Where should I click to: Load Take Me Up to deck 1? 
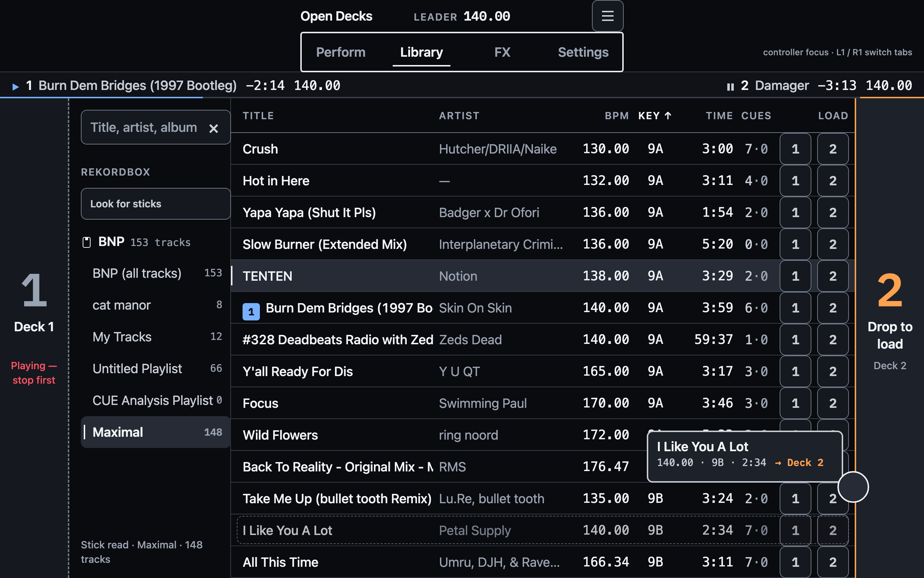(796, 499)
